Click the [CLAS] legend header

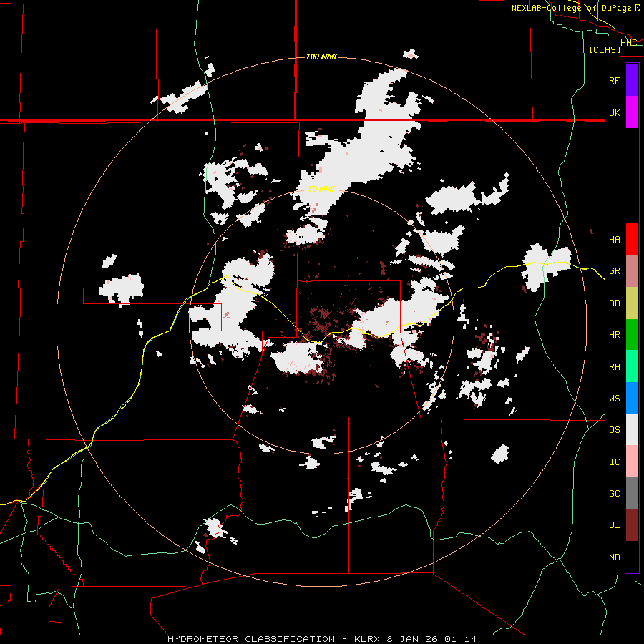pos(605,49)
